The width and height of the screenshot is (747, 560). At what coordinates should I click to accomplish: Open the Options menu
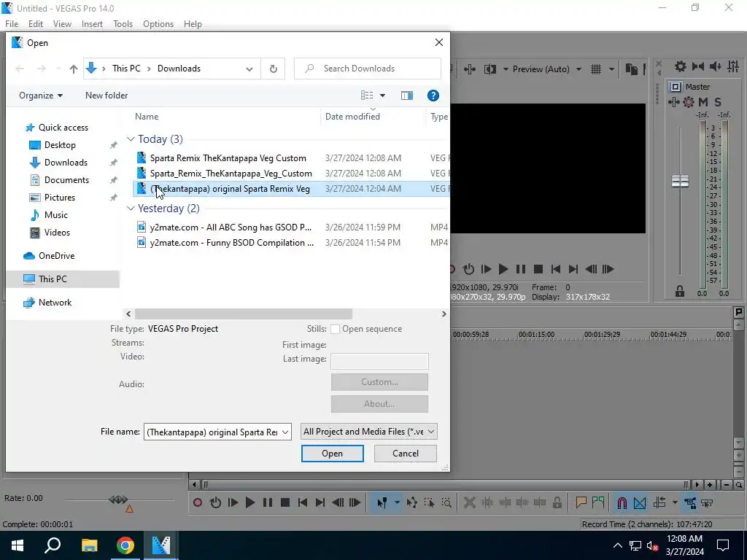pyautogui.click(x=158, y=24)
